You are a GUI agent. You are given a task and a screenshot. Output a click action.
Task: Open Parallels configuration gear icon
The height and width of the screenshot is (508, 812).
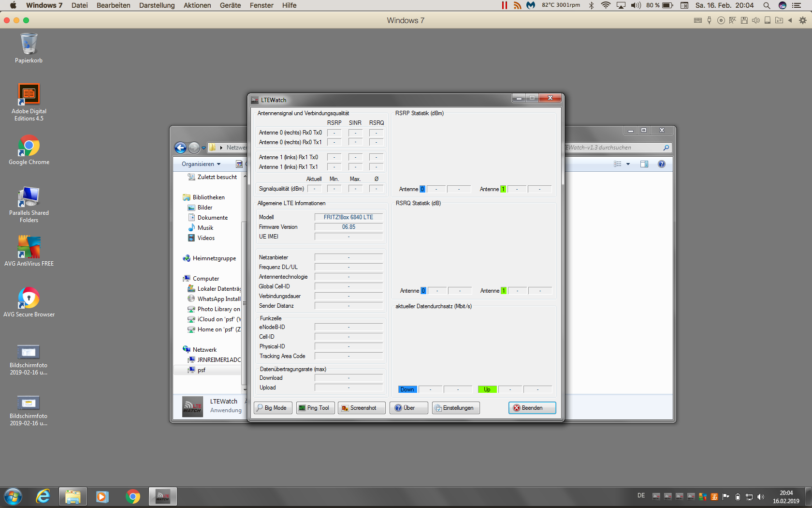click(803, 20)
